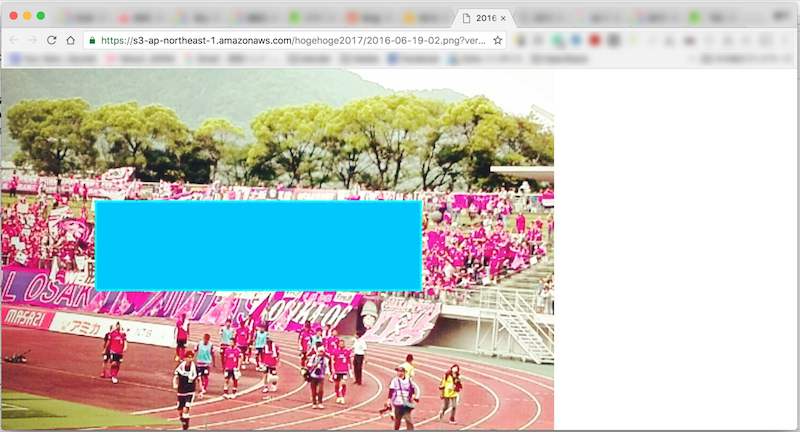Click the blue extension icon in toolbar
The width and height of the screenshot is (800, 432).
(575, 40)
